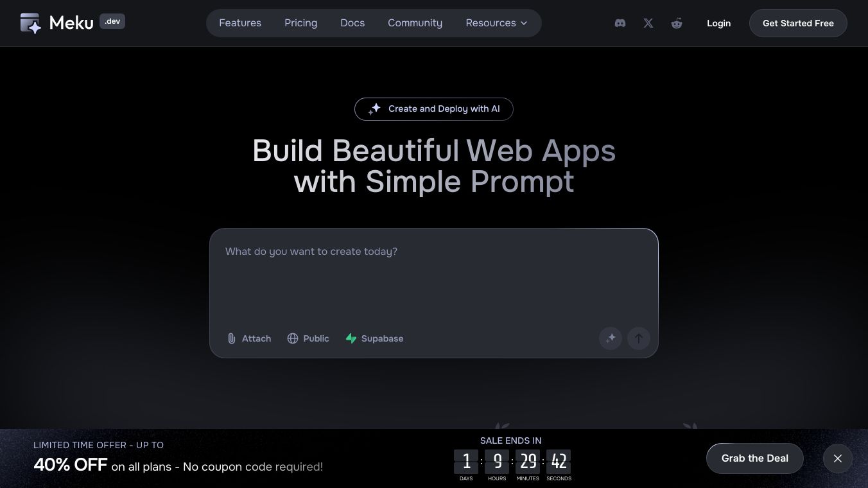
Task: Attach a file to the prompt
Action: click(x=249, y=338)
